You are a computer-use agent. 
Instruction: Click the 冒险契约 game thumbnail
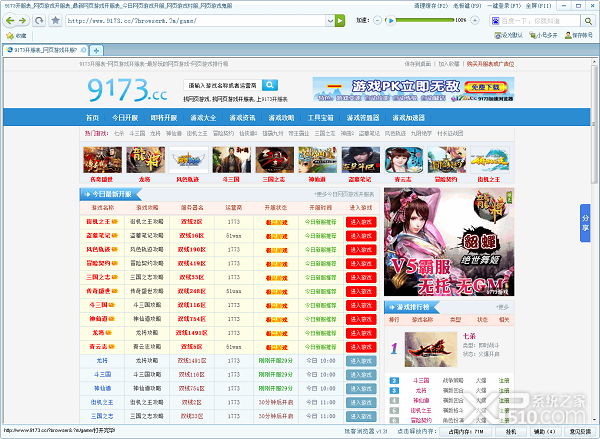pyautogui.click(x=447, y=160)
